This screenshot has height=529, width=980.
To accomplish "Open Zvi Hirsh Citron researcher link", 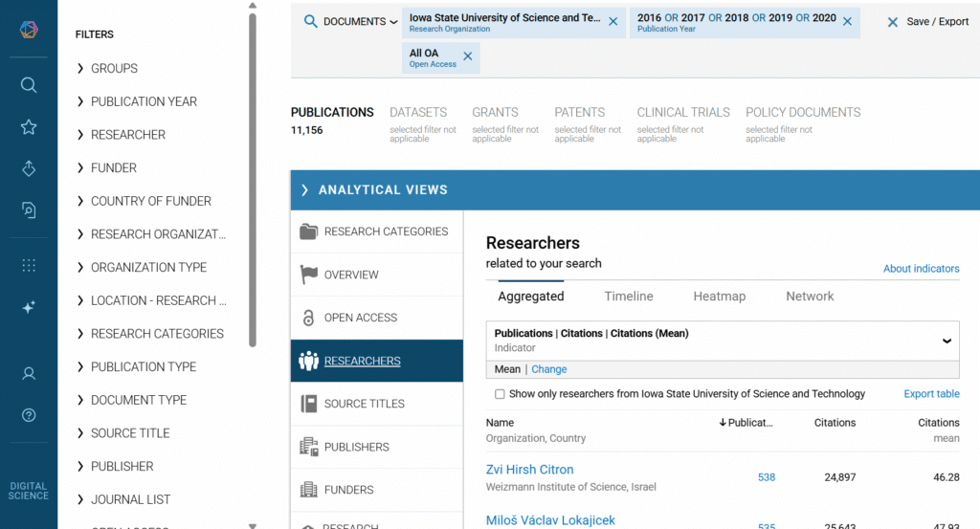I will click(529, 470).
